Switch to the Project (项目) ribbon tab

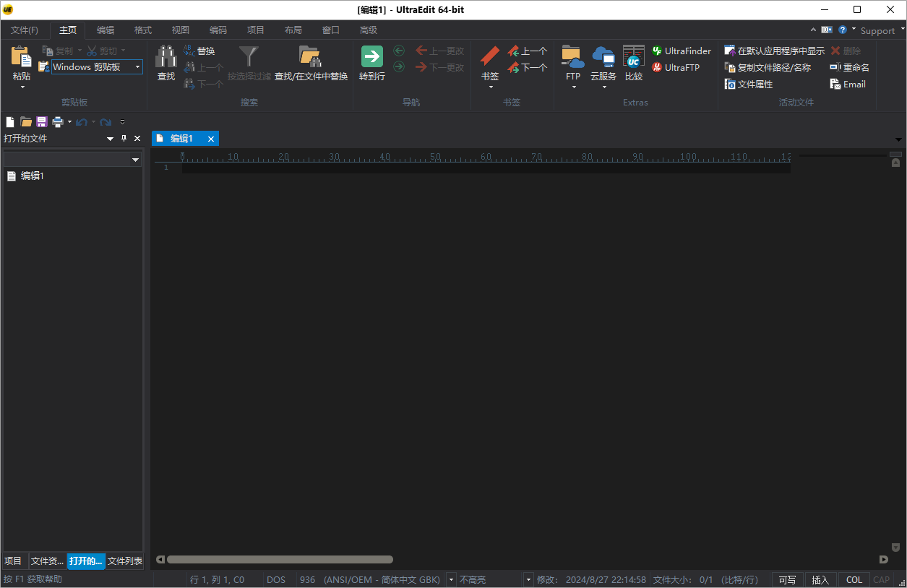coord(256,30)
